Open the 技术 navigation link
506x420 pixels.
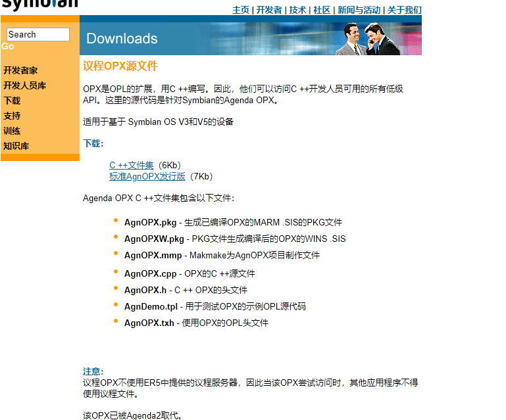297,11
